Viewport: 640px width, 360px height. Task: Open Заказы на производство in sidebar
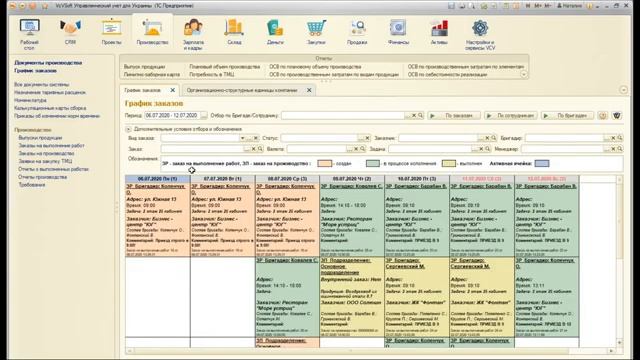[x=46, y=153]
